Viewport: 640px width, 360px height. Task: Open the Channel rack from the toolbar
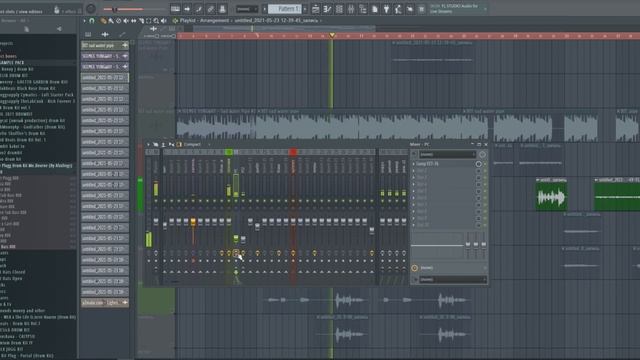click(x=339, y=9)
